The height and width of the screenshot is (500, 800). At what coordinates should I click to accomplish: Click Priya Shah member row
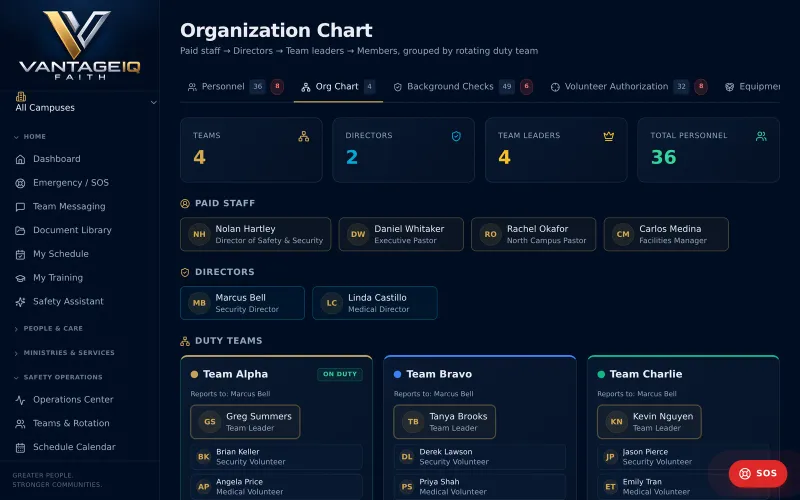[x=480, y=487]
